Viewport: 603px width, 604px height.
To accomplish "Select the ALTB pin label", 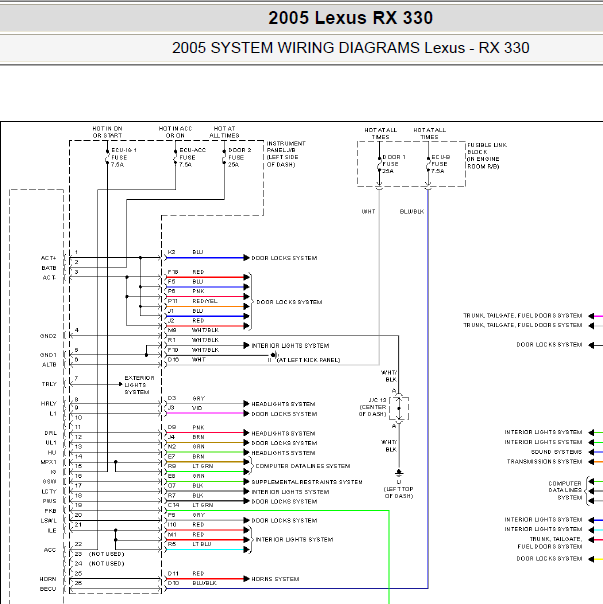I will coord(49,364).
